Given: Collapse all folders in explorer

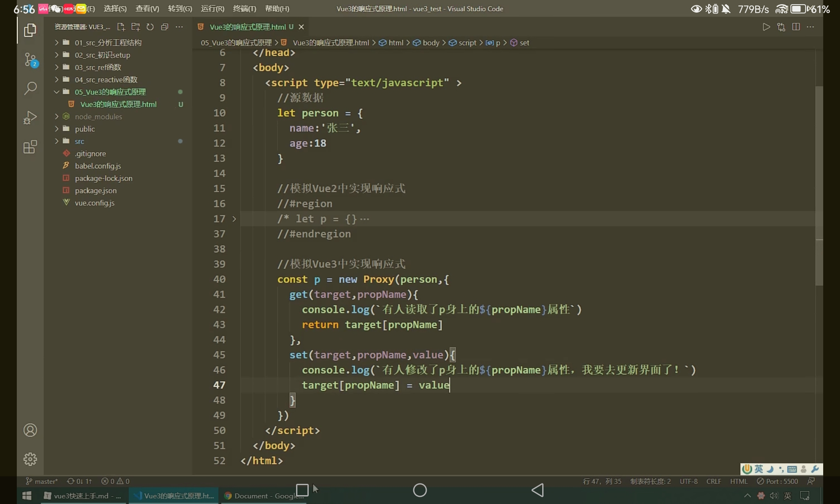Looking at the screenshot, I should click(165, 27).
